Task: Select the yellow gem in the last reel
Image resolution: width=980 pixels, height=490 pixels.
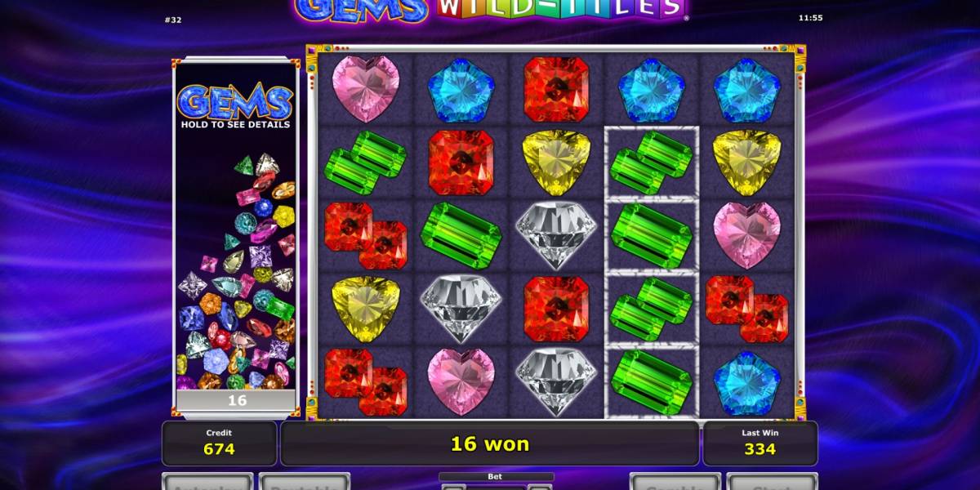Action: tap(747, 162)
